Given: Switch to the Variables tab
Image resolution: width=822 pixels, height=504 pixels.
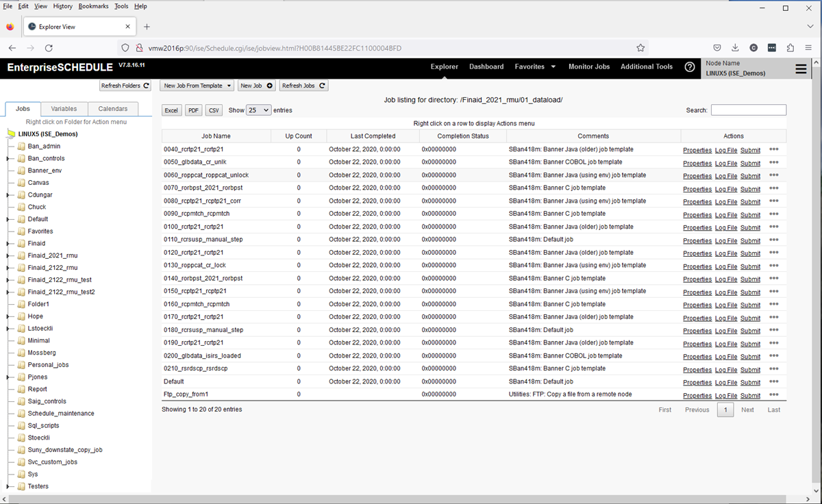Looking at the screenshot, I should point(64,109).
